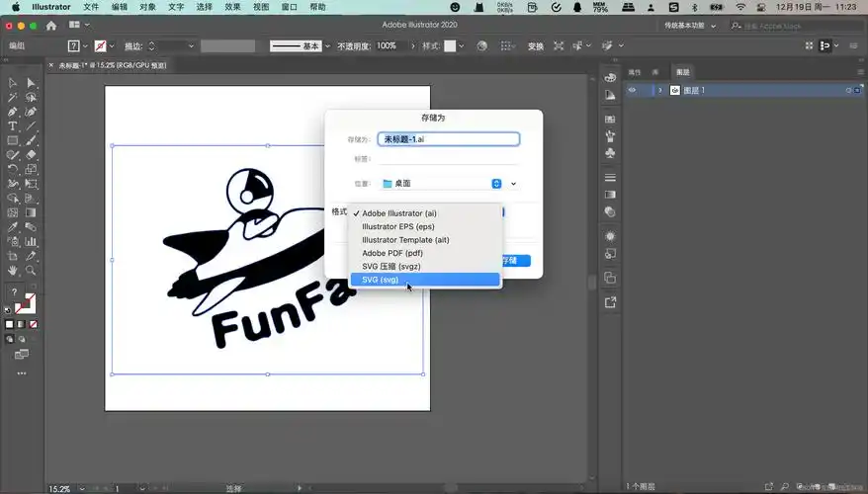Open the Symbols panel icon
Viewport: 868px width, 494px height.
pos(610,154)
